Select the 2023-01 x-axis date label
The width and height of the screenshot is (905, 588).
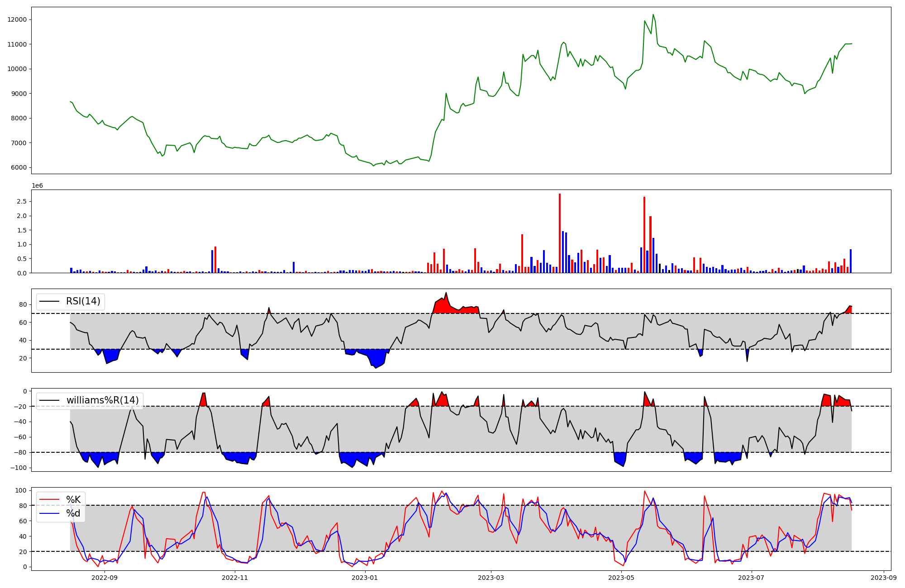365,578
